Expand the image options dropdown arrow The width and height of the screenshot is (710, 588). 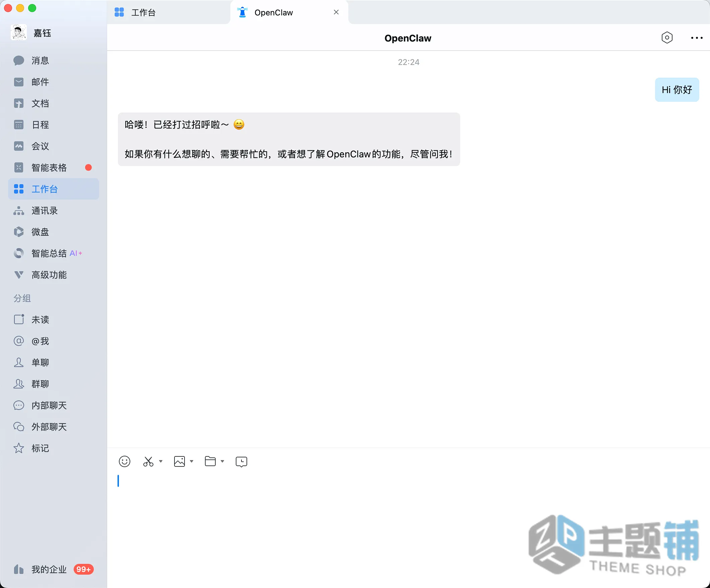click(x=191, y=461)
